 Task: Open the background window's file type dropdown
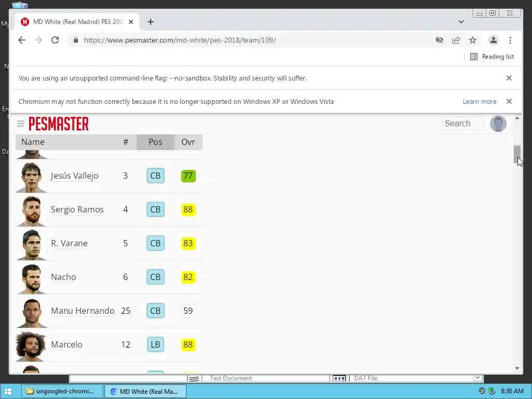pos(477,378)
